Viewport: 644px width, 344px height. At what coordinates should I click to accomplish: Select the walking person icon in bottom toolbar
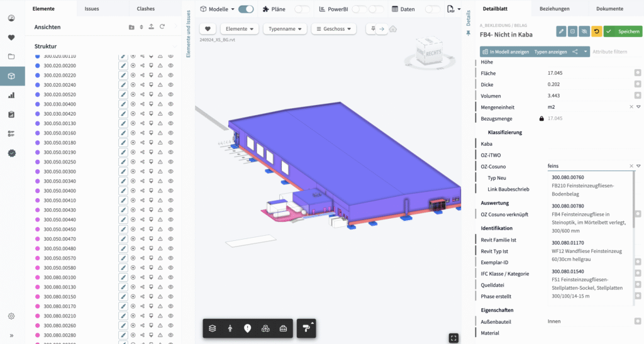click(230, 328)
